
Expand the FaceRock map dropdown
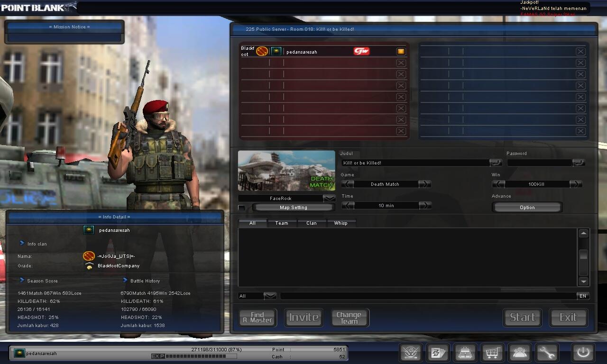329,198
